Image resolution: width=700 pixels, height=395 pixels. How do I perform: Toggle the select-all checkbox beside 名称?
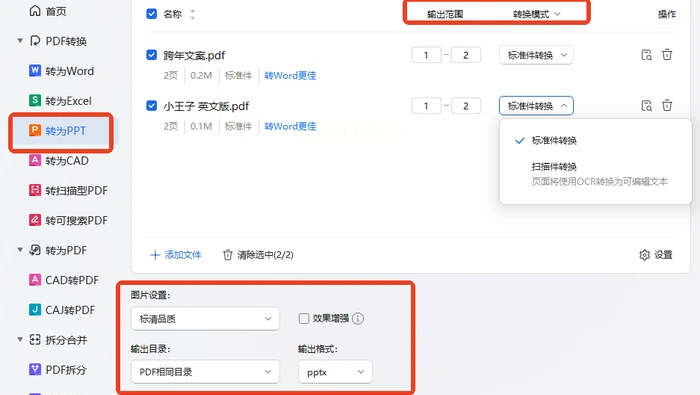click(x=152, y=14)
